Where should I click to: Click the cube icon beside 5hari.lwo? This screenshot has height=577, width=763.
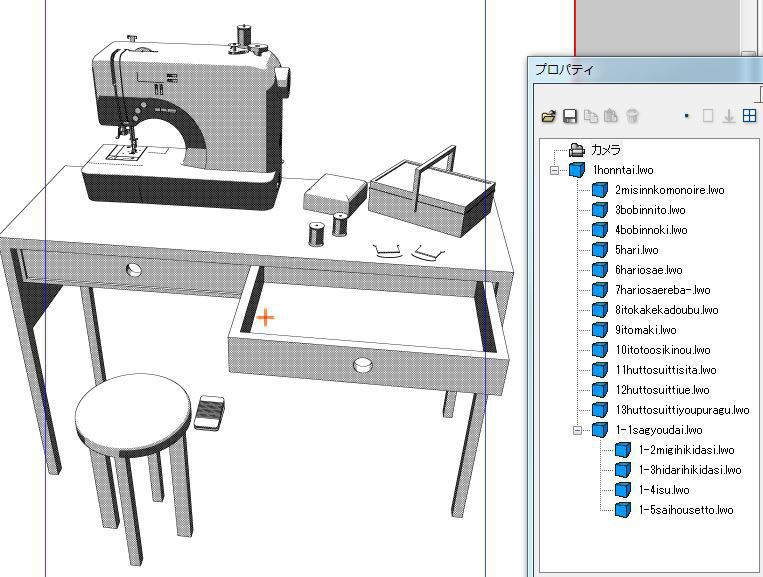tap(600, 250)
